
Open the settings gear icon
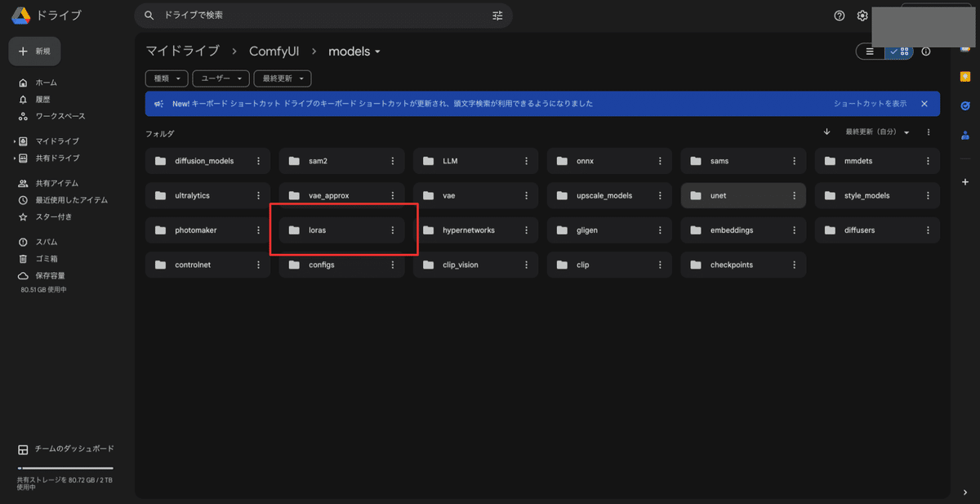pyautogui.click(x=862, y=16)
